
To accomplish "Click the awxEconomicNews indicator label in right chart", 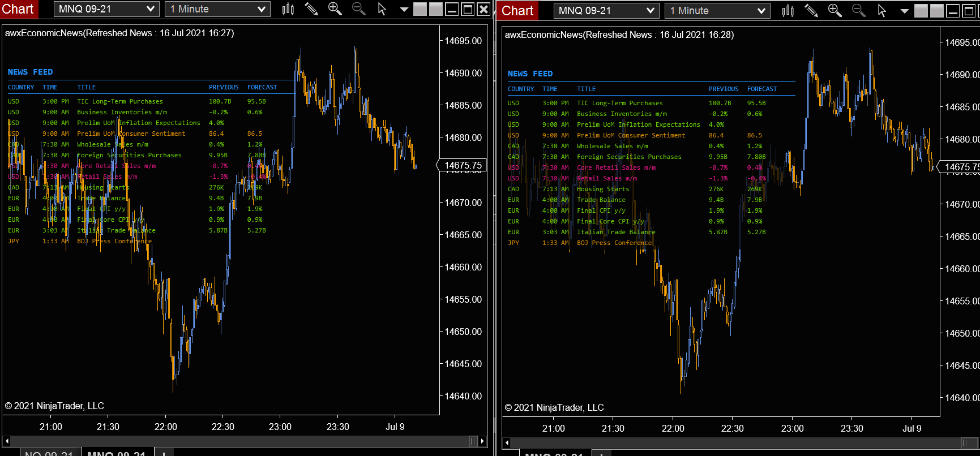I will (619, 35).
